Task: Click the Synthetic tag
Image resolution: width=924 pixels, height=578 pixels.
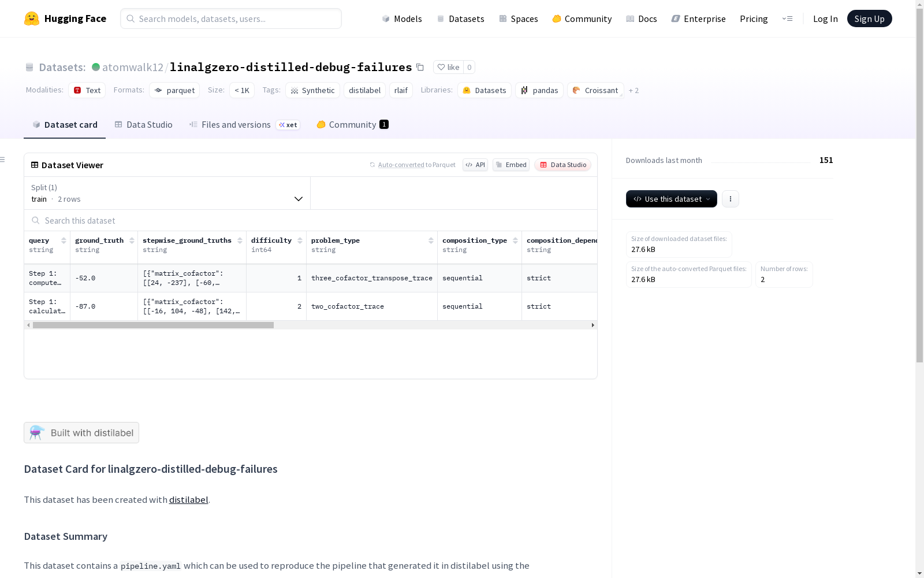Action: pos(312,90)
